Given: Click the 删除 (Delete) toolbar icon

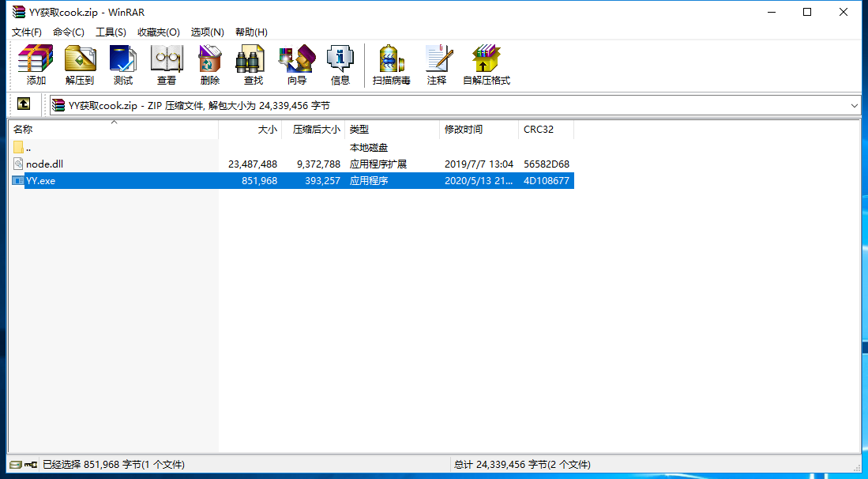Looking at the screenshot, I should click(210, 65).
